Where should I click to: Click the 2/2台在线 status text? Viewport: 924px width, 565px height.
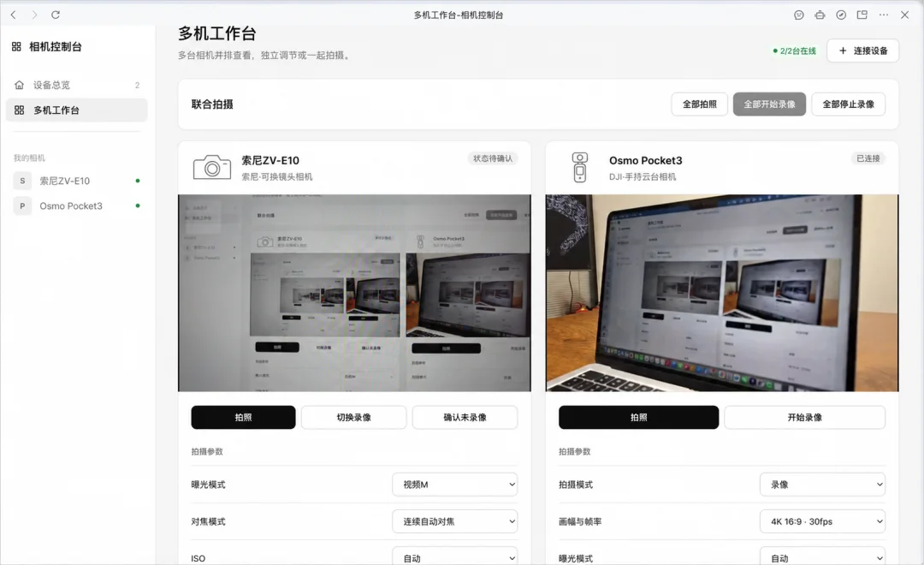(794, 51)
